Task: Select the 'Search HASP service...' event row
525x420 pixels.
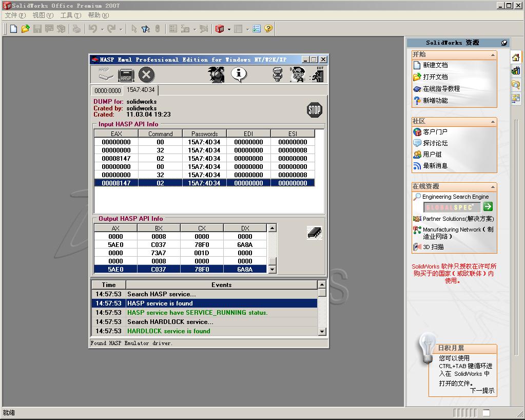Action: [205, 294]
